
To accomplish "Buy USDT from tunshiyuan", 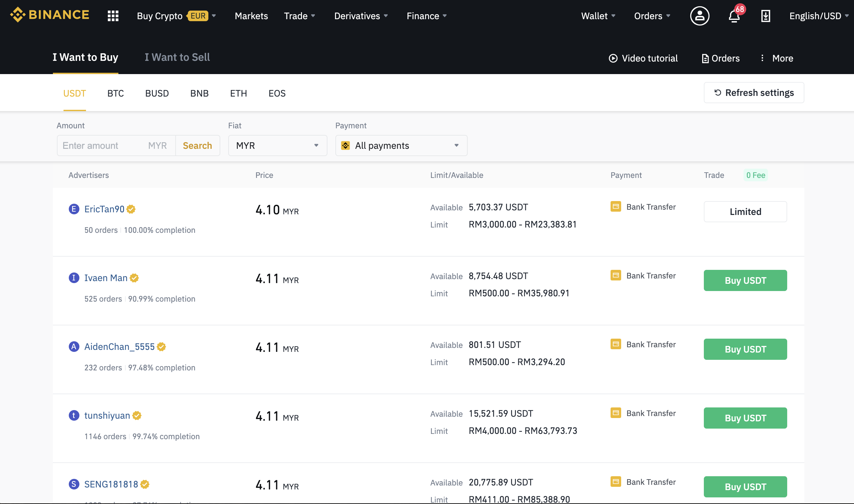I will 745,418.
